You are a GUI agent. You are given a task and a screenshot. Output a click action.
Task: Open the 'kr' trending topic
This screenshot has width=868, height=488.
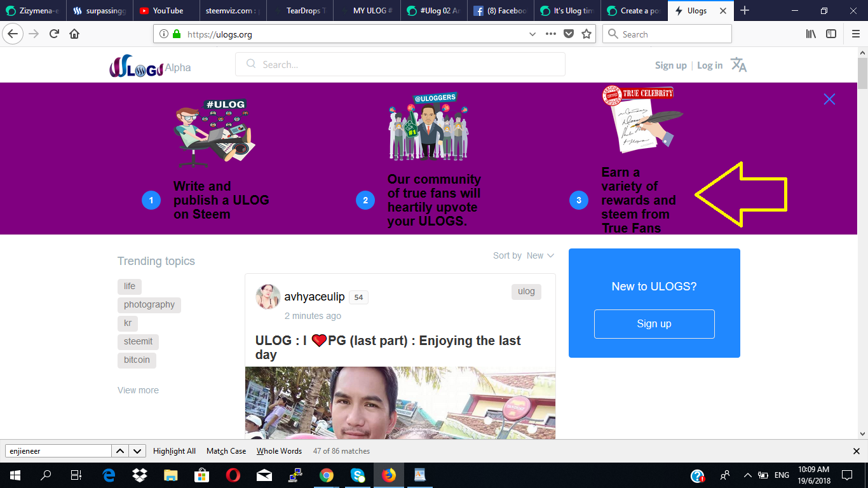[x=128, y=323]
